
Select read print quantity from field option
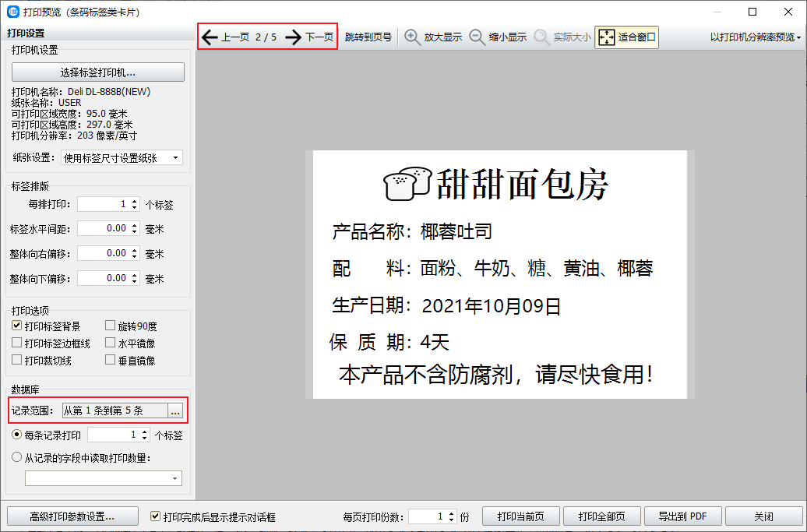click(17, 458)
